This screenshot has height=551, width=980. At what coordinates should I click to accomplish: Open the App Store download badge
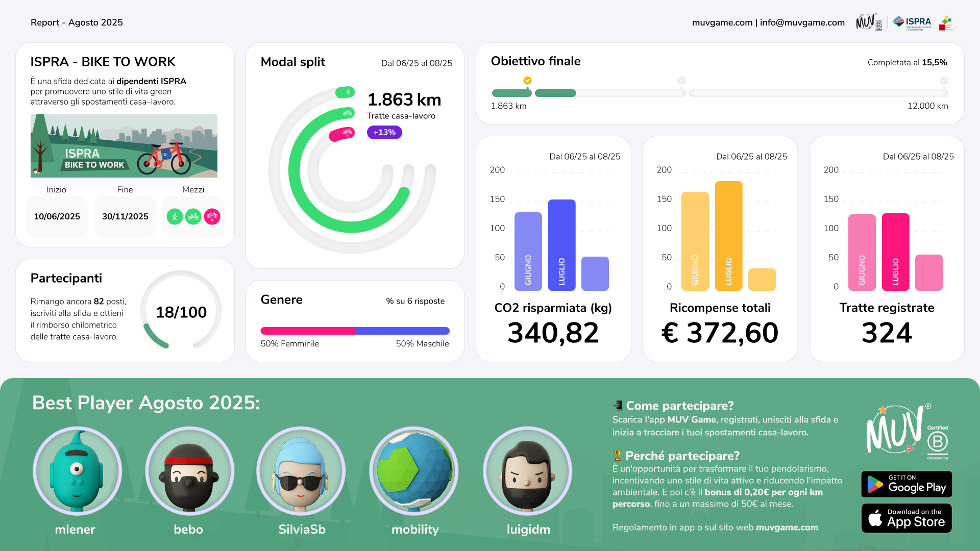coord(906,518)
